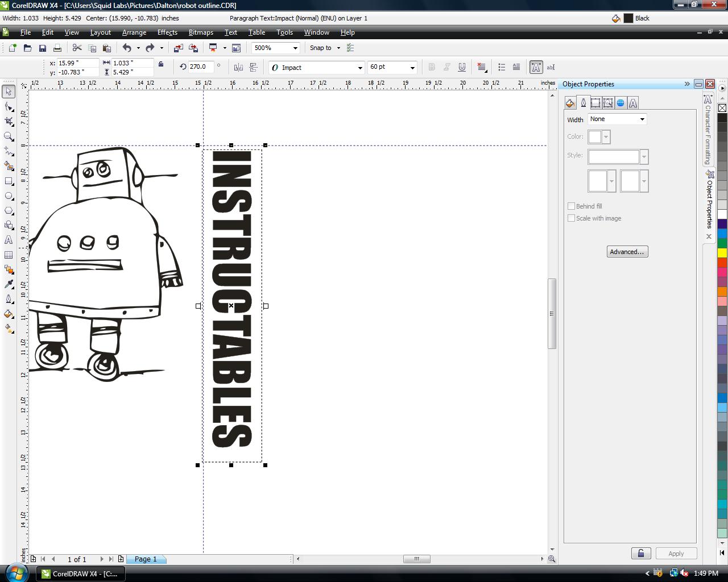Open the File menu

26,32
